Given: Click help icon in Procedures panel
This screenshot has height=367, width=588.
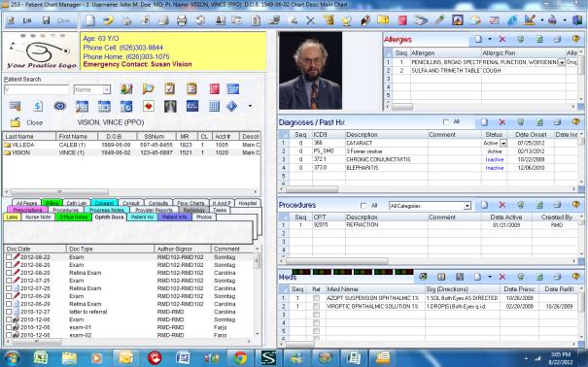Looking at the screenshot, I should pyautogui.click(x=576, y=205).
